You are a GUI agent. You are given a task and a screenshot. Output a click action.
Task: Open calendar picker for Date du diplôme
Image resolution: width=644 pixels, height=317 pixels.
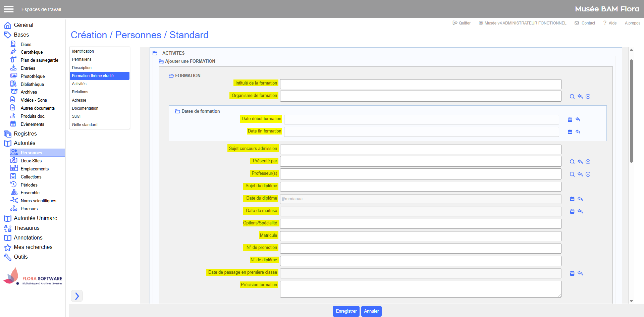(x=572, y=199)
